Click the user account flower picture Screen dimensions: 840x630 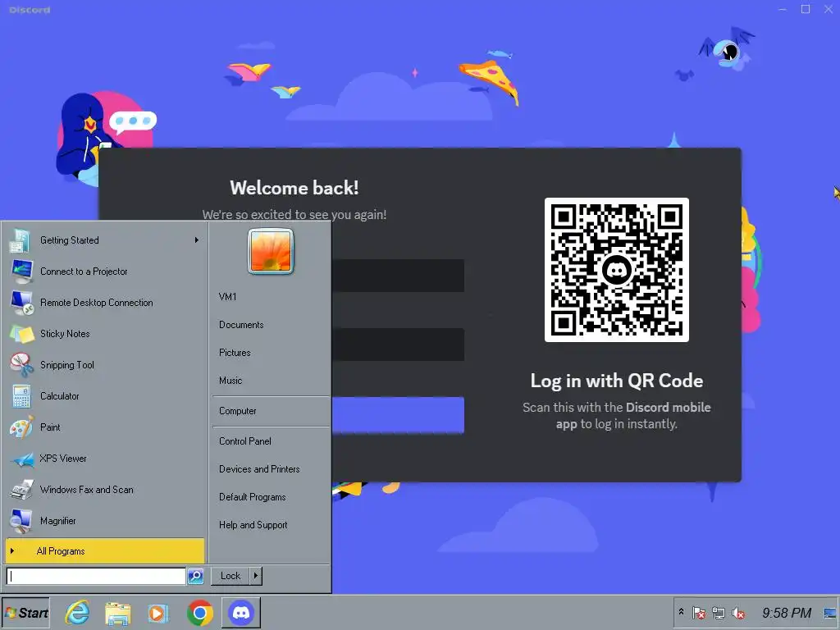click(x=271, y=251)
